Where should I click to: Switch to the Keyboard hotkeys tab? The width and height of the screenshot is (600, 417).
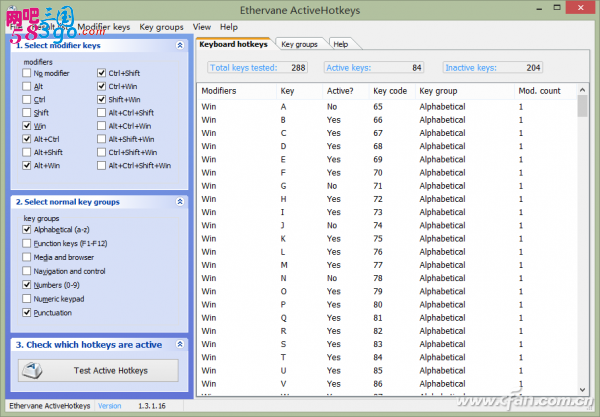point(233,44)
